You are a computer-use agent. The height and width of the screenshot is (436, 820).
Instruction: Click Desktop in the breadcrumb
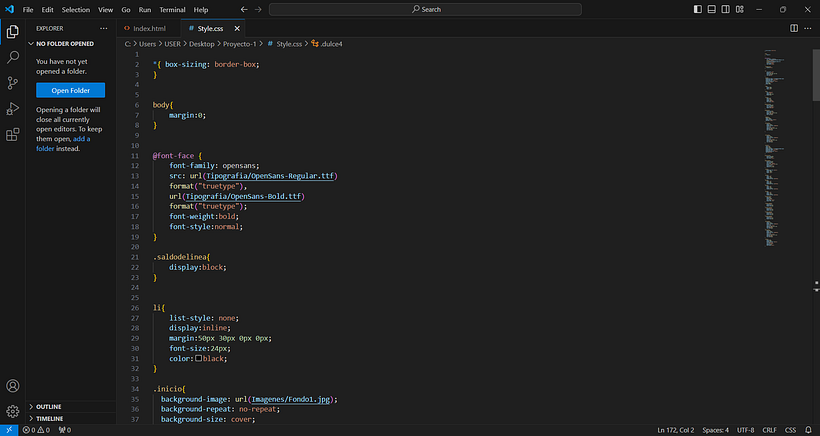pyautogui.click(x=202, y=44)
